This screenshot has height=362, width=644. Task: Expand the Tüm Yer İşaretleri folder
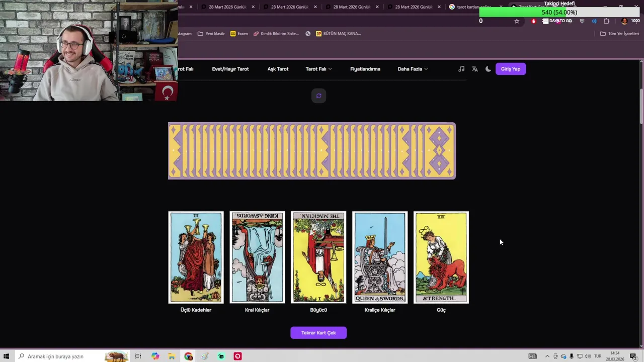[619, 34]
